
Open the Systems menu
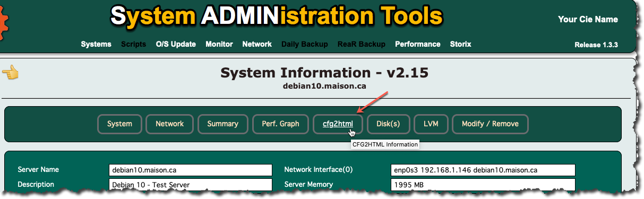click(x=96, y=44)
